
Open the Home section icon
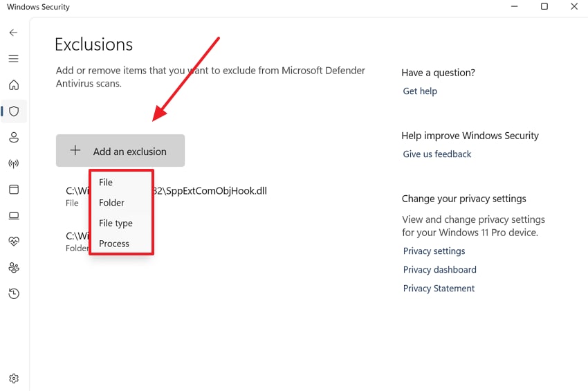tap(14, 85)
